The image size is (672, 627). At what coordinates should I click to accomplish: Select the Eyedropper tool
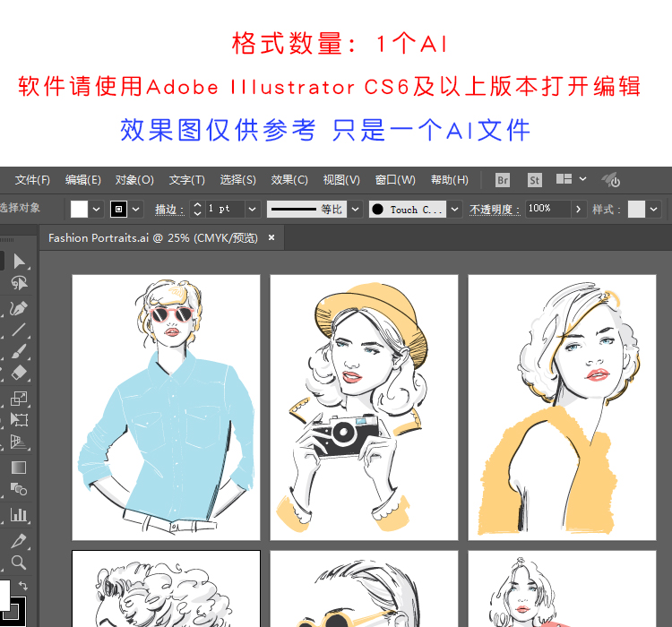19,540
